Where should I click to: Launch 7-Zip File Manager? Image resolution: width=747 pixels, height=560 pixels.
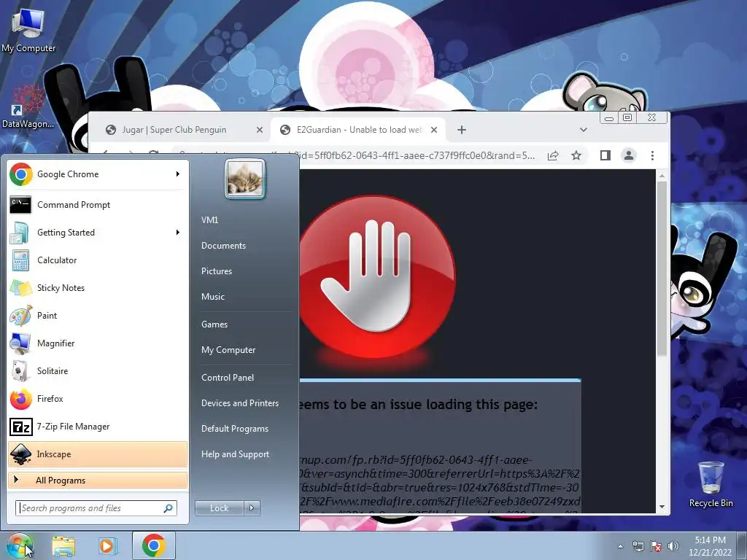pos(98,426)
